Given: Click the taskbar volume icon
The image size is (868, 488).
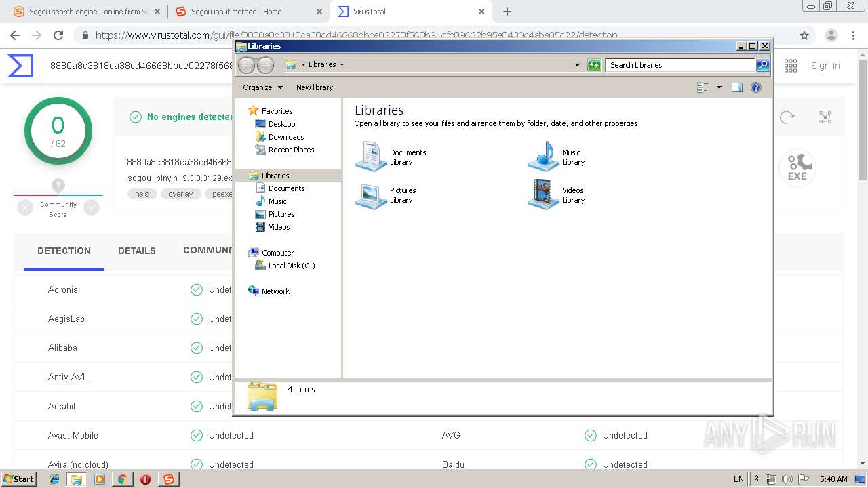Looking at the screenshot, I should (787, 479).
